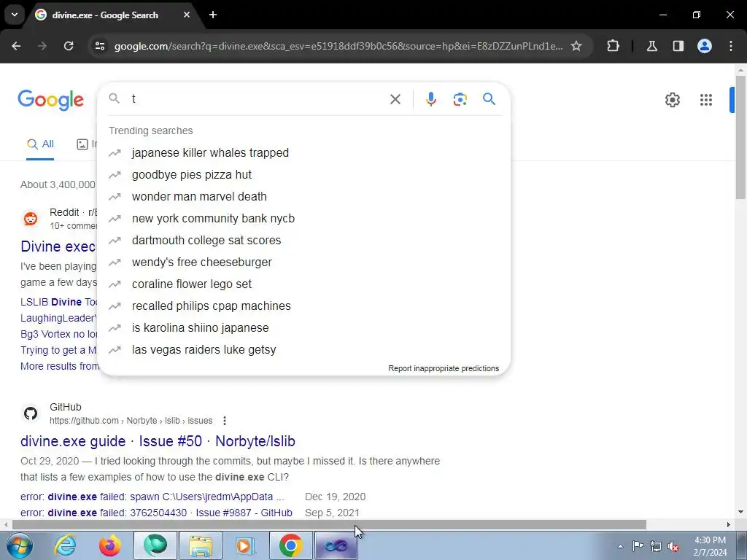
Task: Open Google quick settings gear
Action: (672, 100)
